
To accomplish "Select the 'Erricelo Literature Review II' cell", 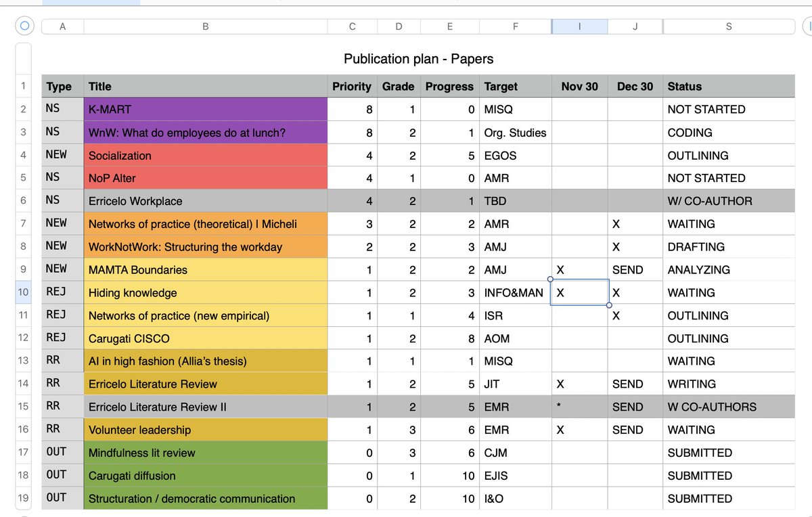I will (206, 407).
